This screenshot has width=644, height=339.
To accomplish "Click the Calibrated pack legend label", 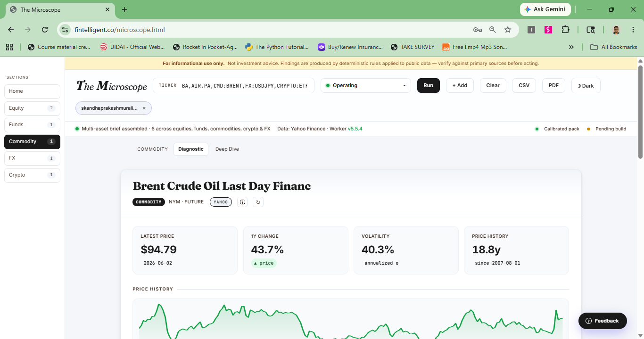I will click(561, 129).
